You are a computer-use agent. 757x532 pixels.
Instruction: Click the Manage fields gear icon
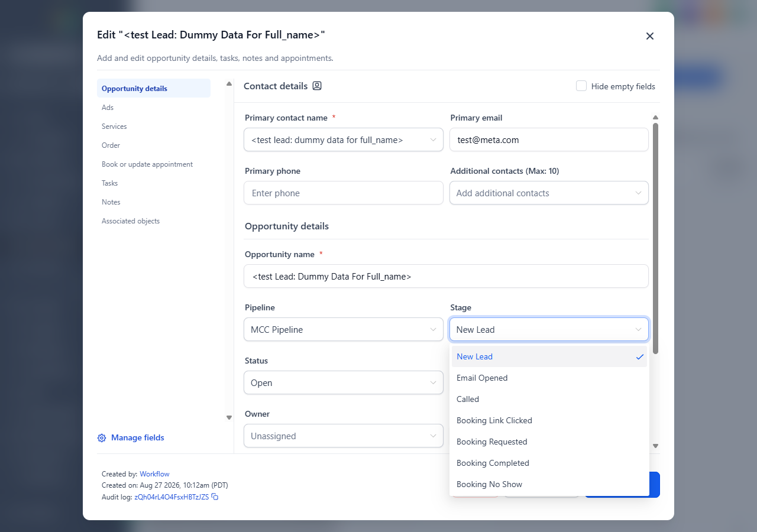pos(102,438)
